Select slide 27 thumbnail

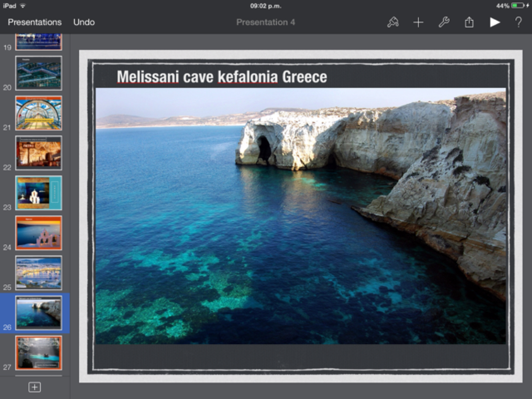38,353
